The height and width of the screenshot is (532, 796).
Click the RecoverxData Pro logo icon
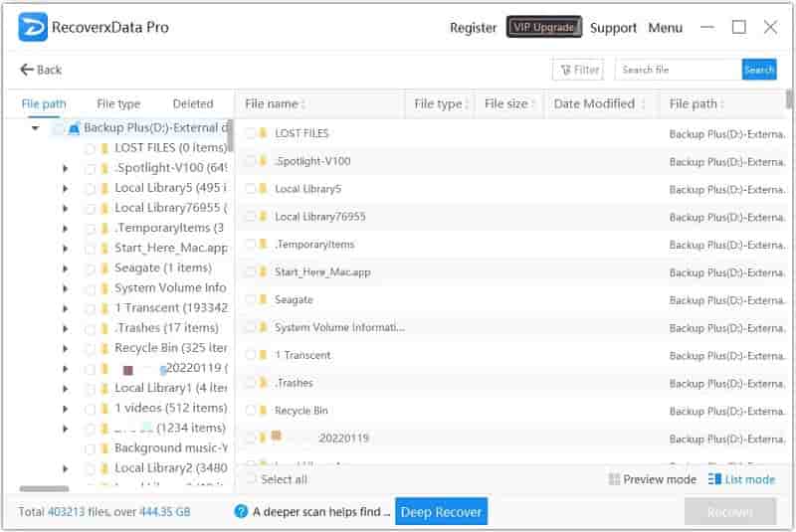33,27
